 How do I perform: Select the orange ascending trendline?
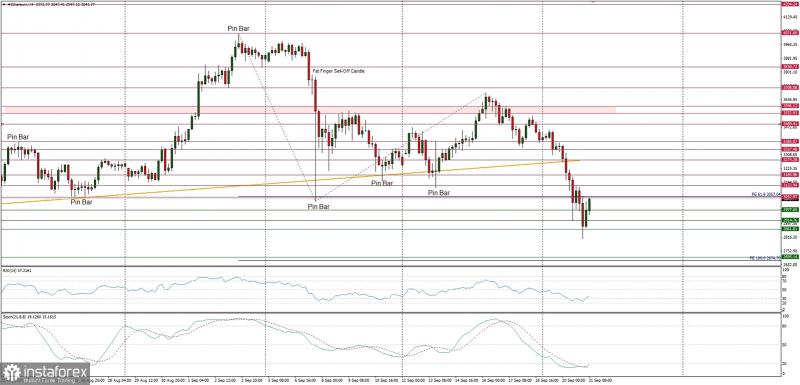[290, 182]
